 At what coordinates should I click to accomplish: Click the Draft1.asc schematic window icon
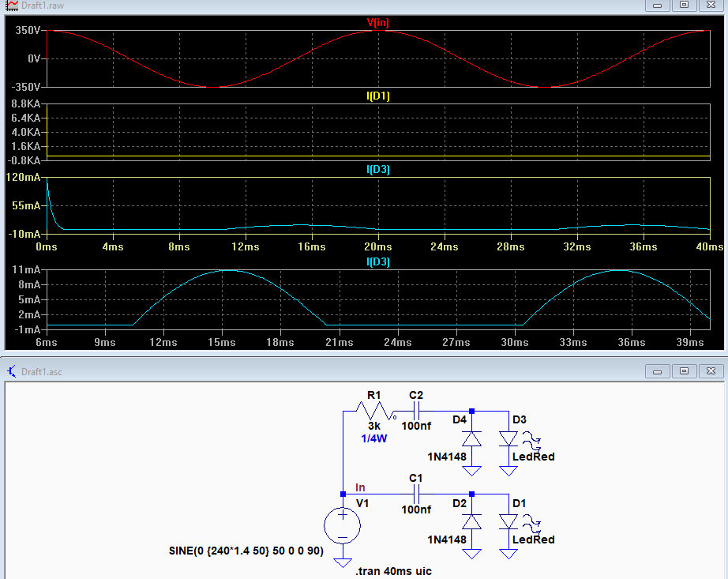(12, 371)
